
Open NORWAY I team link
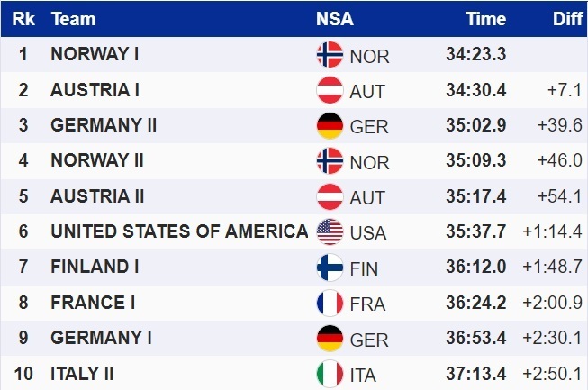point(94,54)
